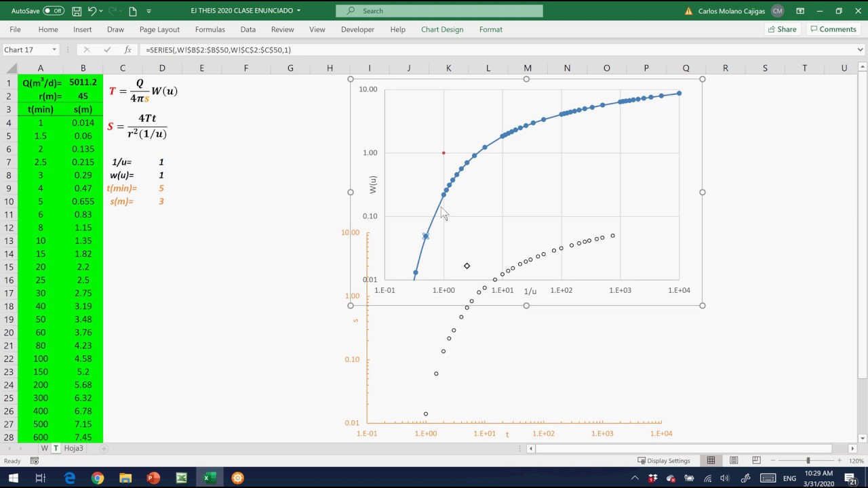Zoom out with the minus button
Image resolution: width=868 pixels, height=488 pixels.
click(772, 461)
